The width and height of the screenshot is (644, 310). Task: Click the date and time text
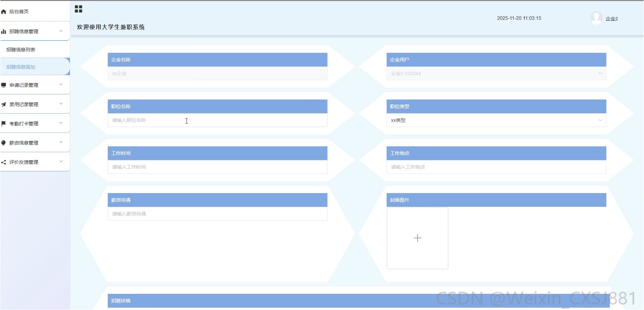tap(519, 18)
